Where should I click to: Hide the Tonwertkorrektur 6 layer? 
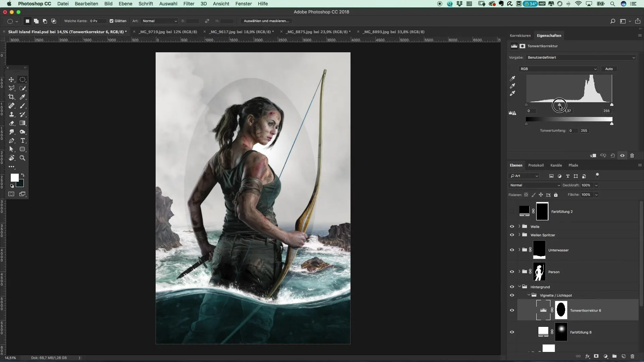click(512, 310)
